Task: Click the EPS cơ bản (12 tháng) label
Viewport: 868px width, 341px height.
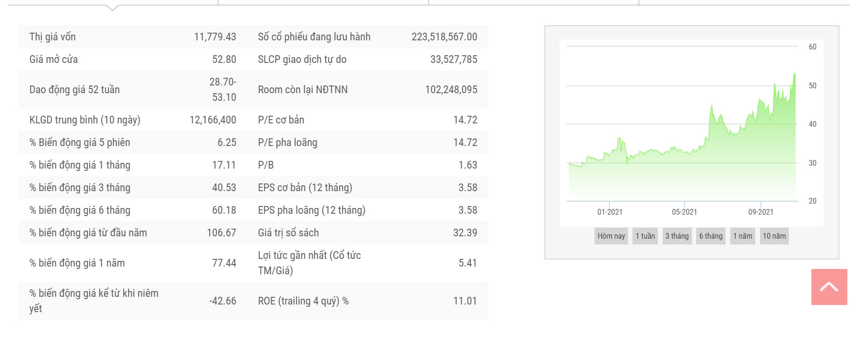Action: [x=305, y=188]
